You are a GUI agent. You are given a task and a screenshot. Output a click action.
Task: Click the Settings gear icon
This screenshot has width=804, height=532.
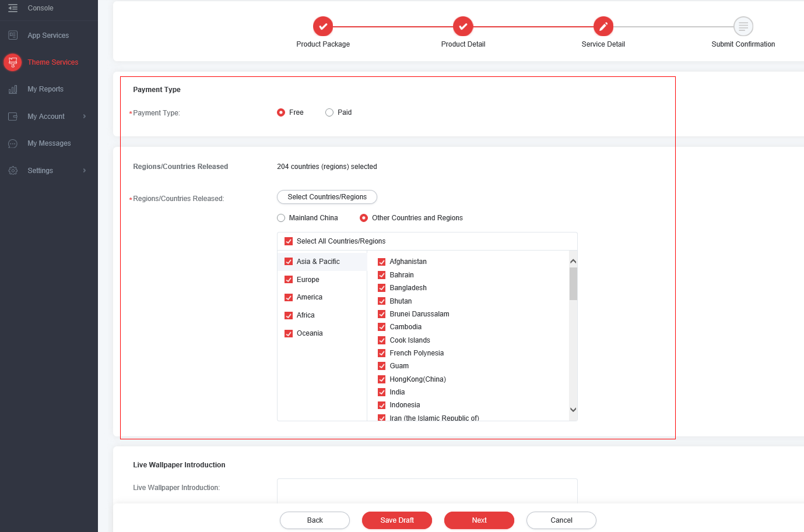[x=13, y=171]
